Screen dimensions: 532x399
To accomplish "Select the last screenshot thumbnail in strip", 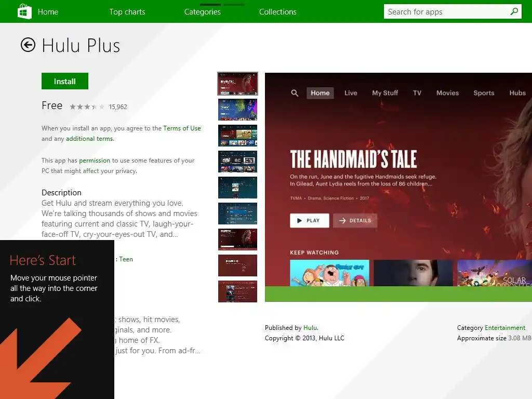I will 237,291.
